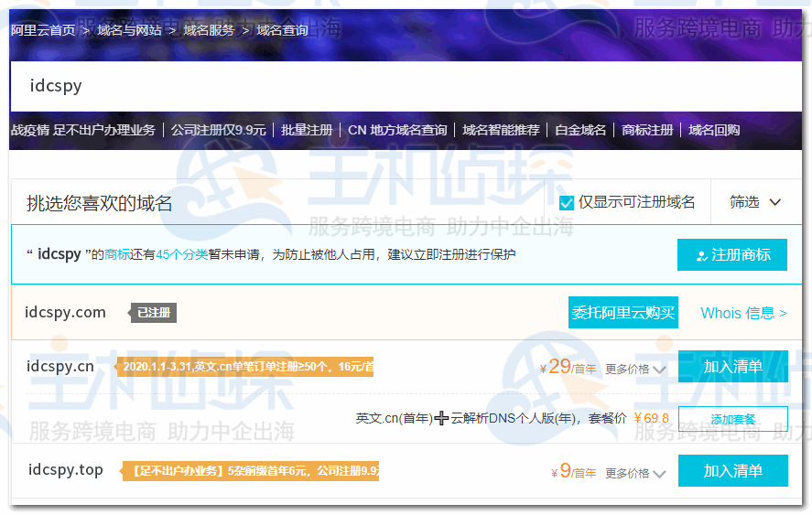Image resolution: width=812 pixels, height=515 pixels.
Task: Open 战疫情 足不出户办理业务 link
Action: (83, 130)
